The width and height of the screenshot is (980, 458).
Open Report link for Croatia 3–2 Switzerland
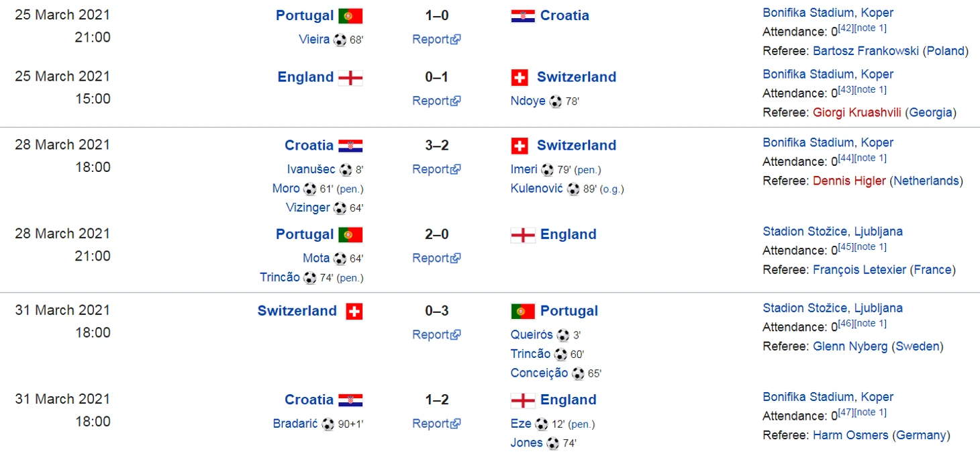[436, 169]
